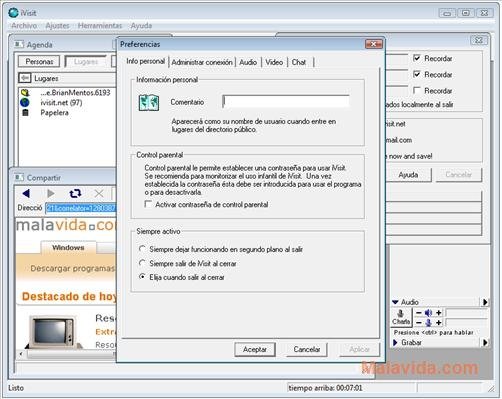This screenshot has width=502, height=399.
Task: Click the Charla microphone button
Action: click(x=401, y=317)
